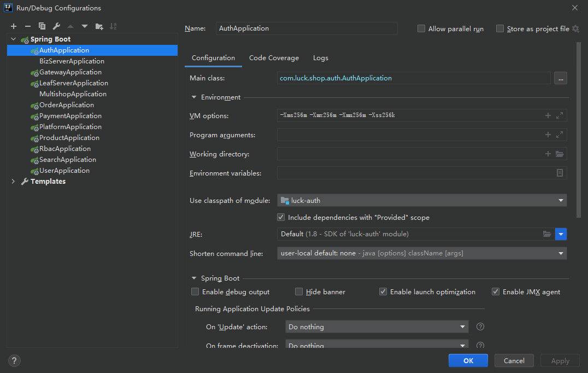Screen dimensions: 588x373
Task: Open the Shorten command line dropdown
Action: 421,253
